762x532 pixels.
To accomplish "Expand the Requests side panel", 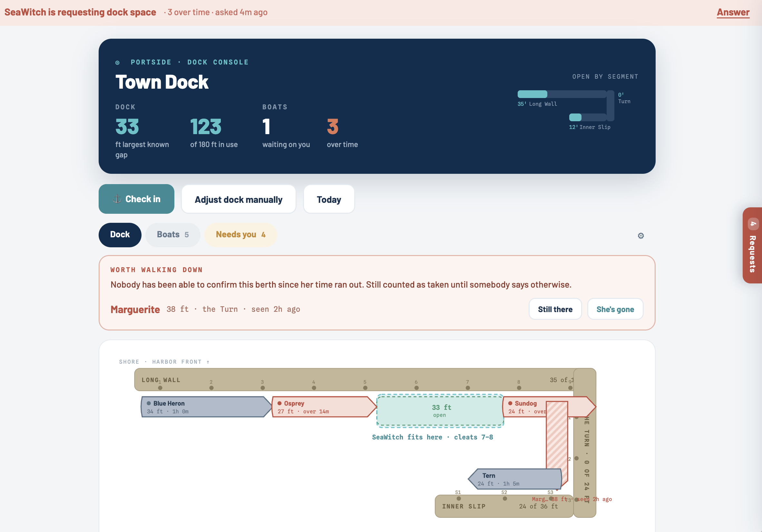I will click(x=752, y=245).
